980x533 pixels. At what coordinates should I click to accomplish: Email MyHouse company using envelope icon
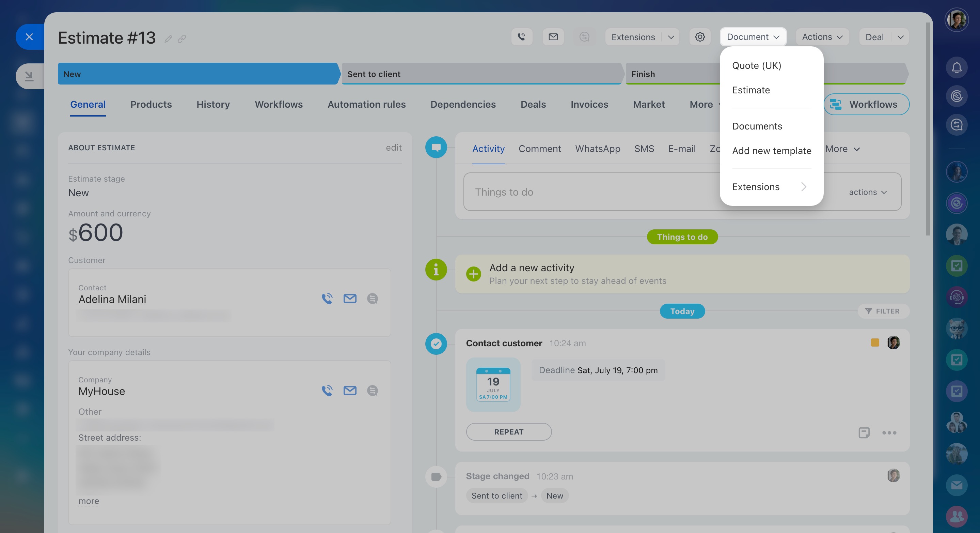pos(350,391)
